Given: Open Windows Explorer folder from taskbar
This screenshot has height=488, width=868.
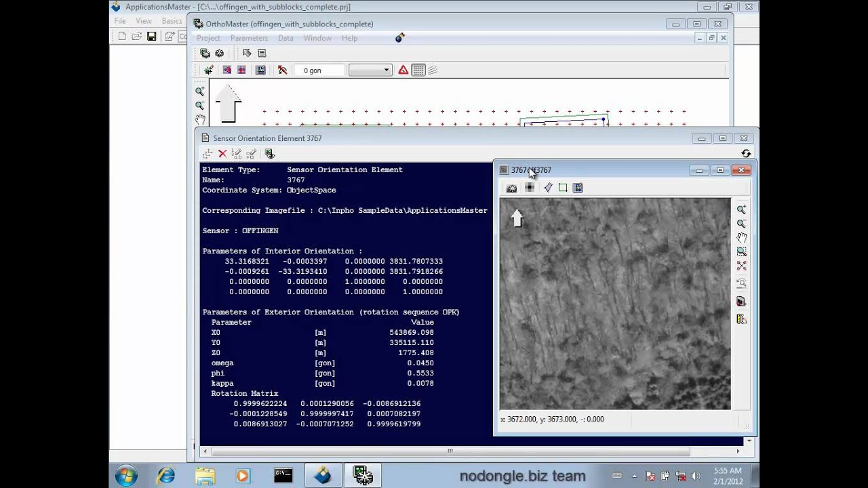Looking at the screenshot, I should (x=205, y=476).
